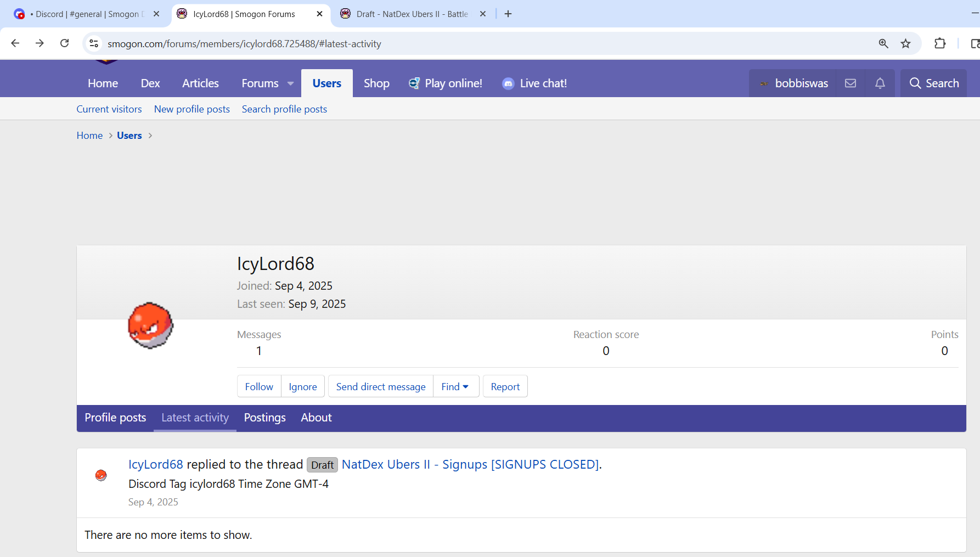Viewport: 980px width, 557px height.
Task: Open the inbox envelope icon
Action: pyautogui.click(x=850, y=83)
